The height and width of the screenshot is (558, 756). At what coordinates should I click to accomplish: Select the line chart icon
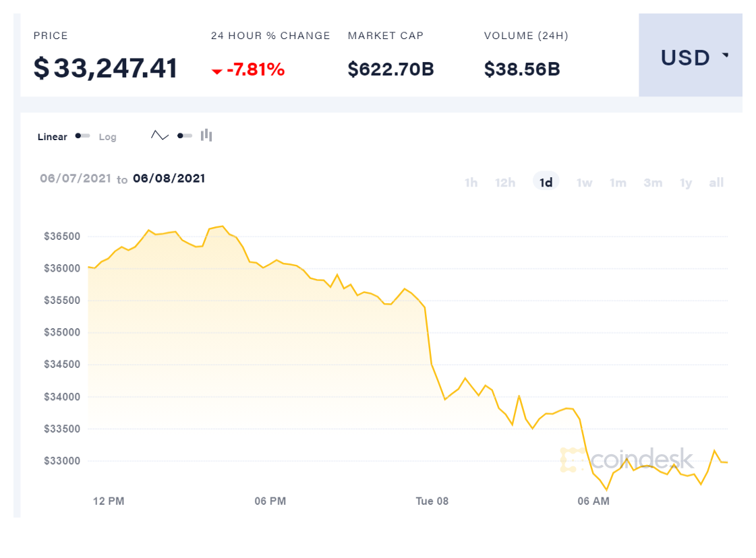pyautogui.click(x=160, y=135)
